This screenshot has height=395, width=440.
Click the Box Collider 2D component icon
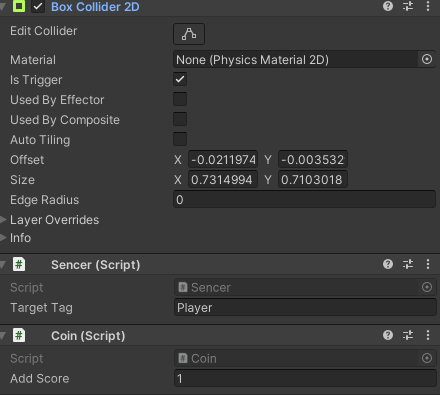(x=19, y=6)
